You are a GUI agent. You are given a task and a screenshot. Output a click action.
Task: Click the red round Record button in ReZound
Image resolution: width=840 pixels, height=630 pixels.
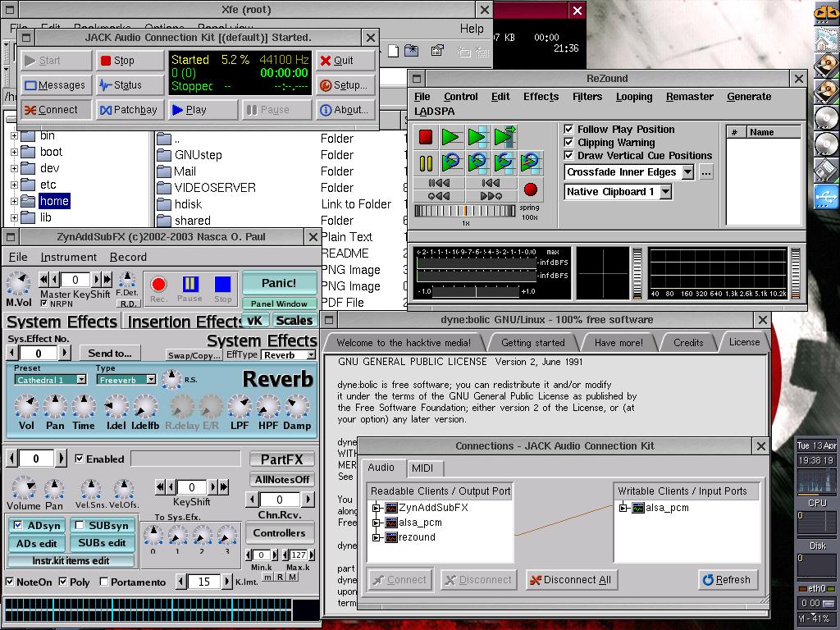[x=531, y=189]
